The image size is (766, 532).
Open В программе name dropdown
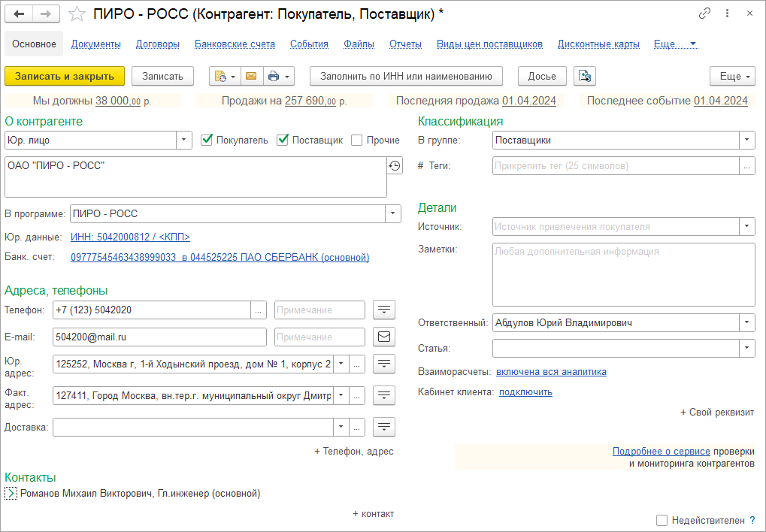392,214
